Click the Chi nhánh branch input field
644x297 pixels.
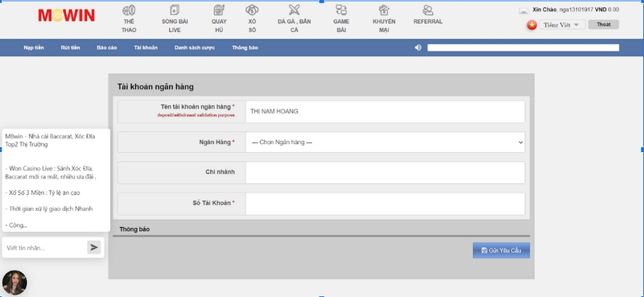pos(385,172)
